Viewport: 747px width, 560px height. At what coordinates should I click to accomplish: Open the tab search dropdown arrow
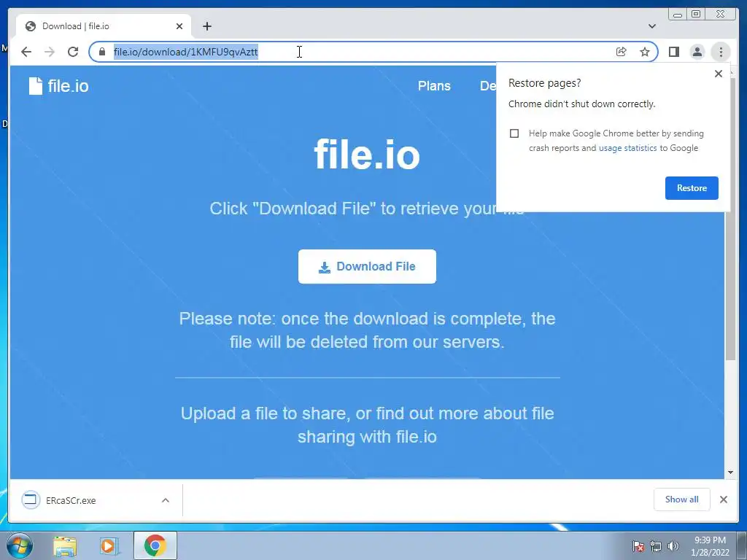tap(651, 26)
